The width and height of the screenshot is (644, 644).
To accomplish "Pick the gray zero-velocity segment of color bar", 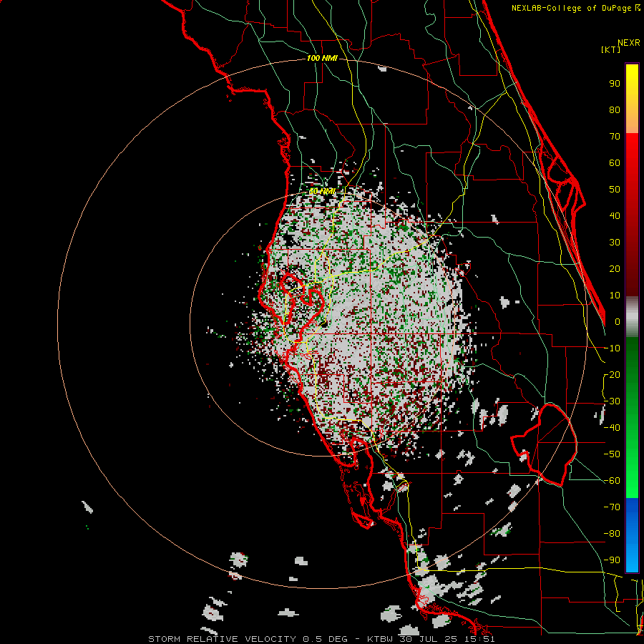I will point(632,317).
